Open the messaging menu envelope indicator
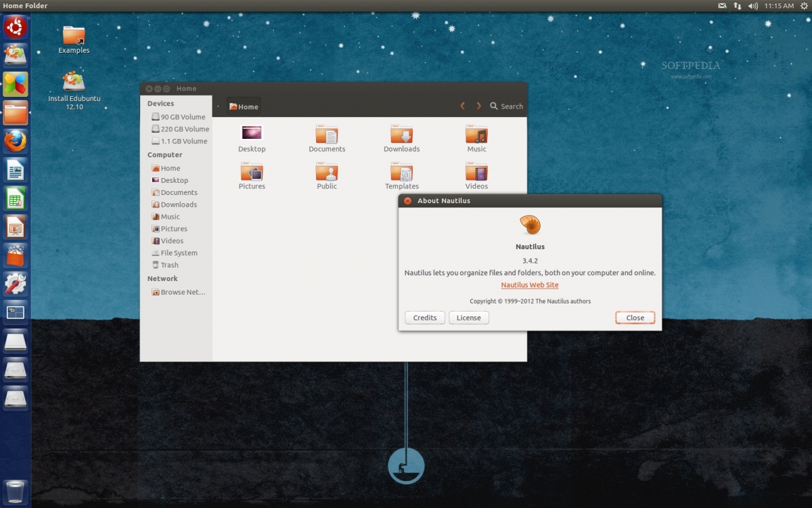Image resolution: width=812 pixels, height=508 pixels. click(723, 5)
